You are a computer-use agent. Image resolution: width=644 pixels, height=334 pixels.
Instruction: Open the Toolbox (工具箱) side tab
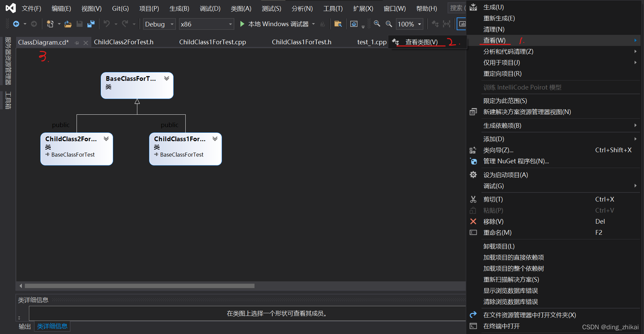8,100
